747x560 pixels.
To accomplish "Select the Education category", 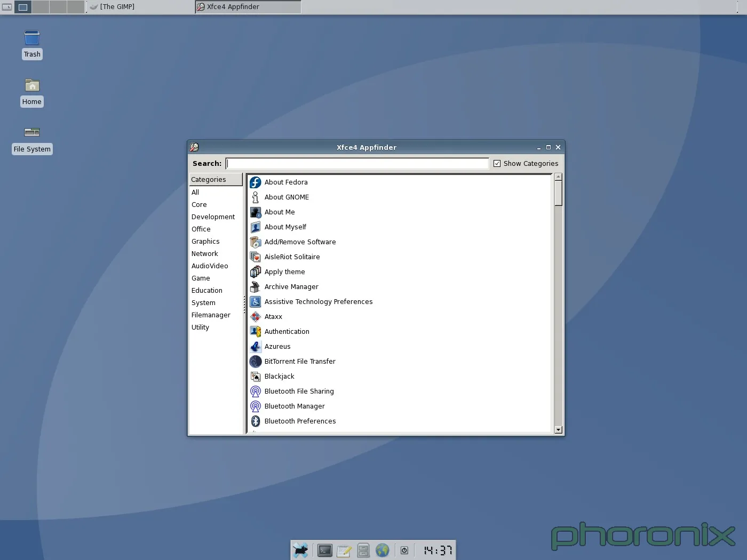I will coord(216,291).
